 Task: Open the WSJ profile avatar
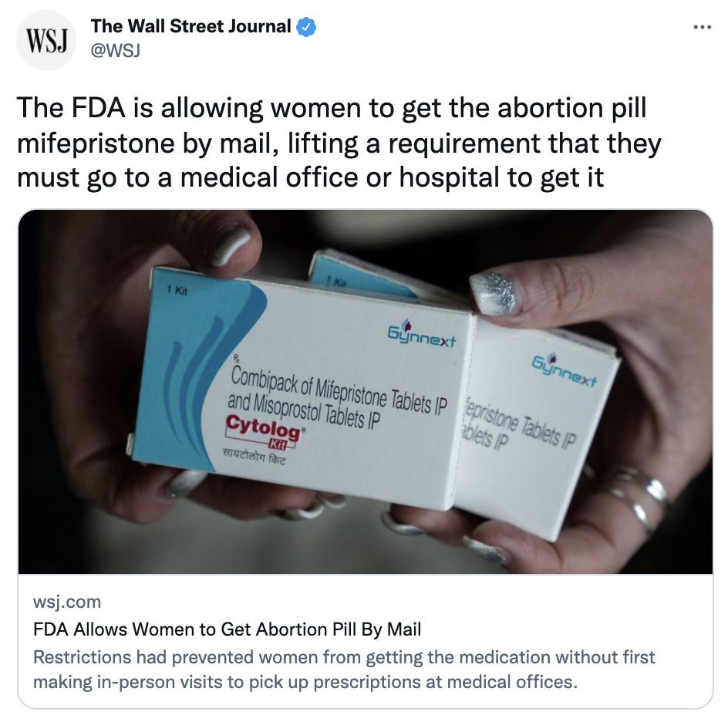(46, 40)
